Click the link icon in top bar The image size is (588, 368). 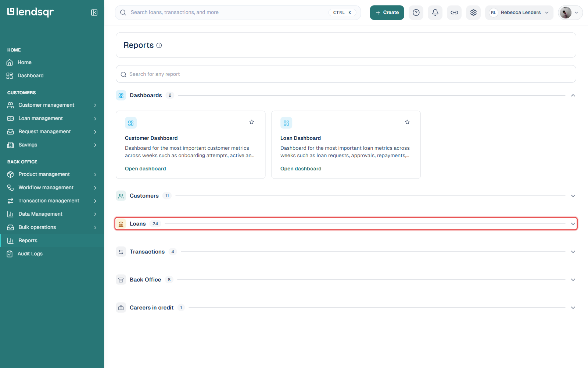tap(454, 13)
